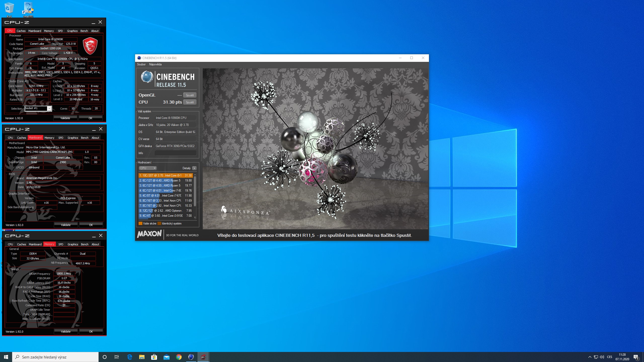This screenshot has width=644, height=362.
Task: Open clock showing 11:28 in taskbar
Action: (622, 357)
